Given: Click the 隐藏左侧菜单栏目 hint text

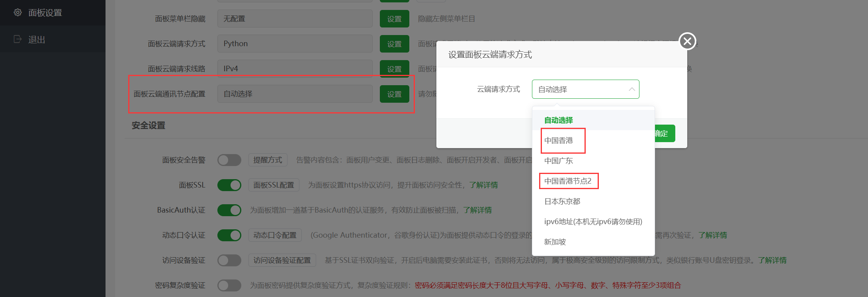Looking at the screenshot, I should click(446, 19).
